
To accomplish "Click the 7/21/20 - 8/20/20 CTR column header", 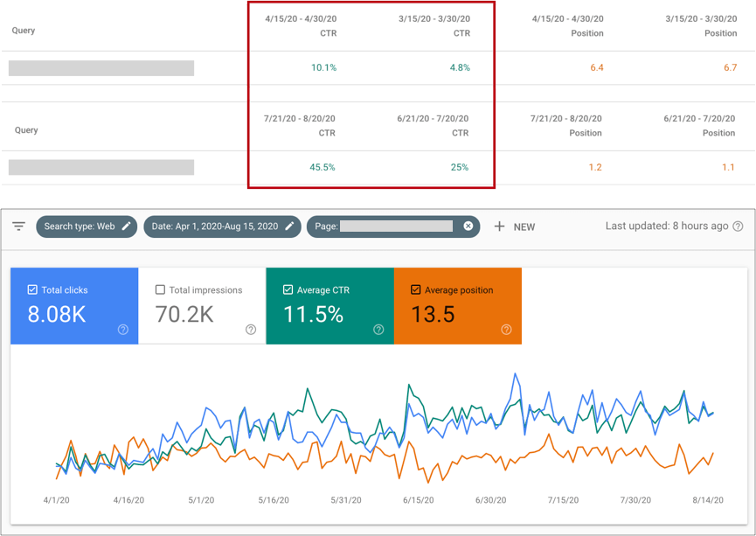I will (x=300, y=125).
